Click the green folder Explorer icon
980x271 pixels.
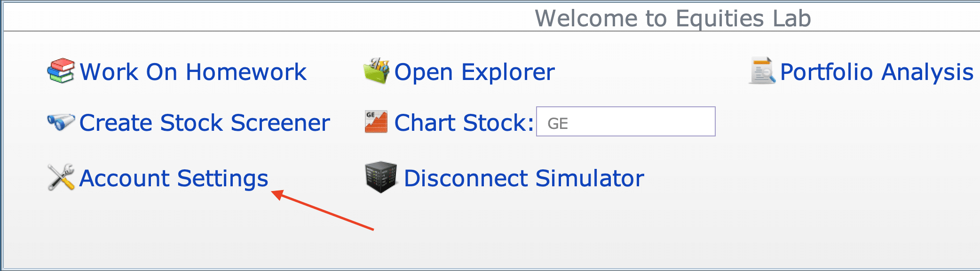point(376,71)
